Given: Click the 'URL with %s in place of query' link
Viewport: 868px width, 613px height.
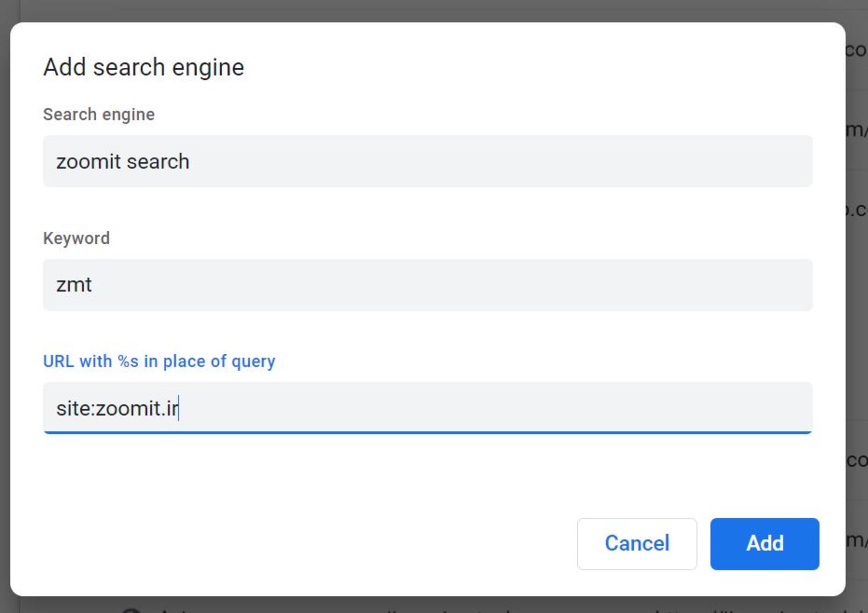Looking at the screenshot, I should click(x=159, y=361).
